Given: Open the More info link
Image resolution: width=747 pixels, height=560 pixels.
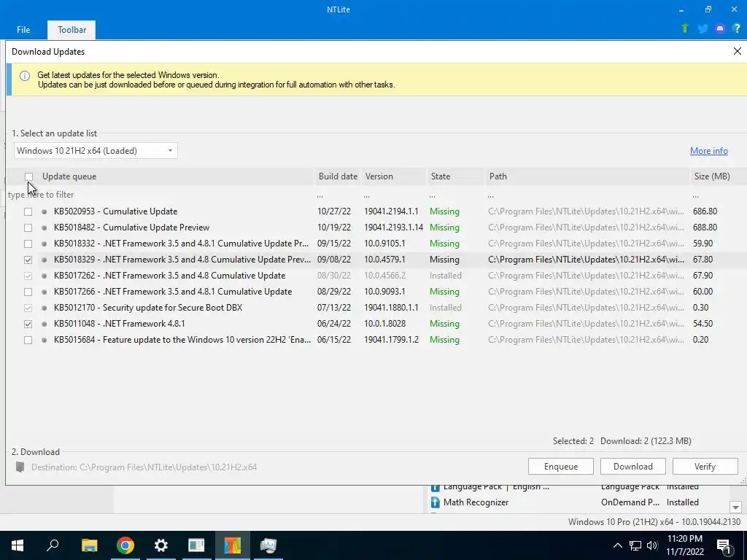Looking at the screenshot, I should [709, 151].
